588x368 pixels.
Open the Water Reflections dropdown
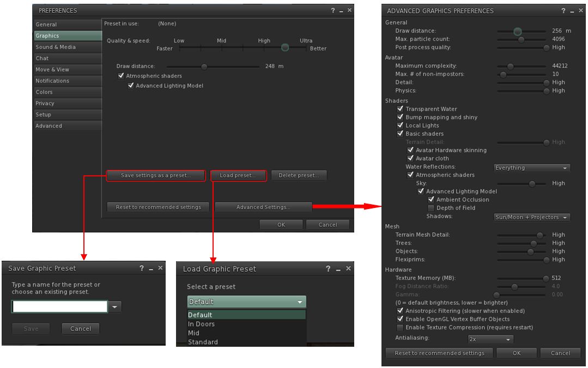click(x=531, y=168)
